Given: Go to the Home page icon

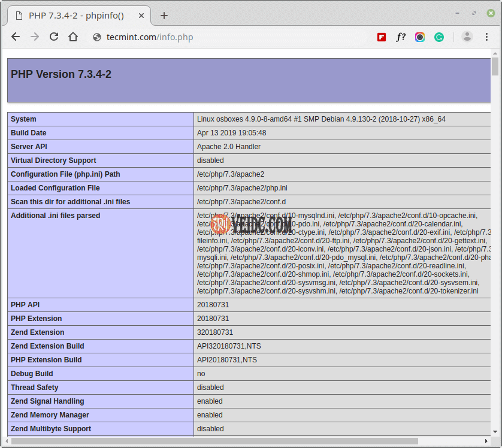Looking at the screenshot, I should (x=73, y=37).
